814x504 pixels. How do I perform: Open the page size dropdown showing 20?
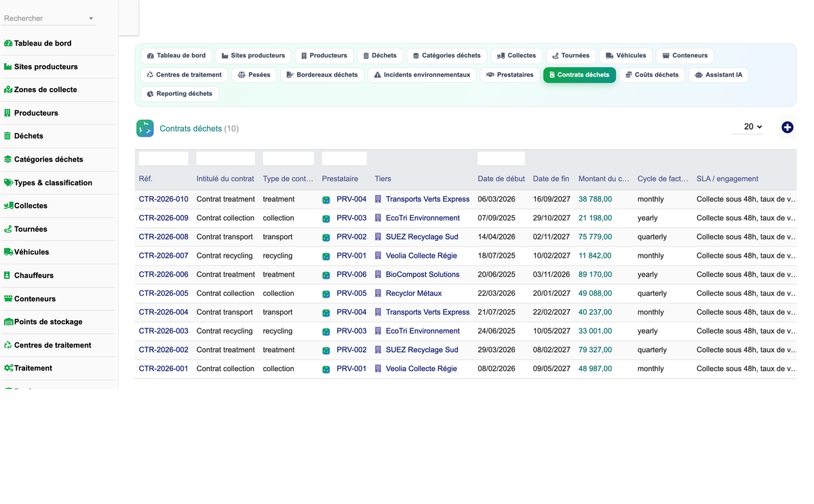coord(748,127)
